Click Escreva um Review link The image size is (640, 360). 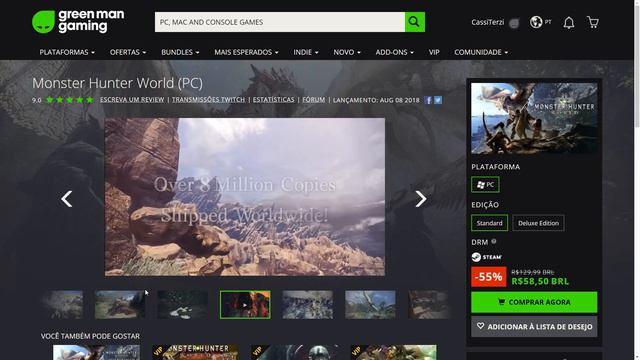132,100
